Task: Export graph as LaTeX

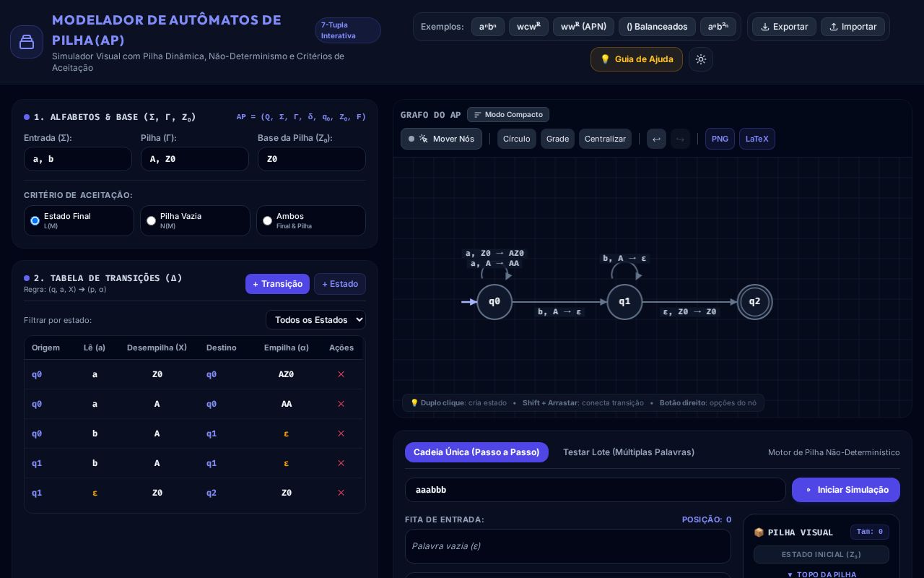Action: tap(757, 139)
